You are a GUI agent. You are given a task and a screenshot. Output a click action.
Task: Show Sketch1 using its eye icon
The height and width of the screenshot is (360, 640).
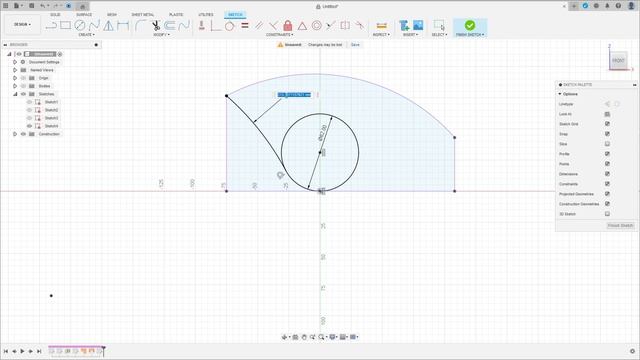pyautogui.click(x=29, y=102)
